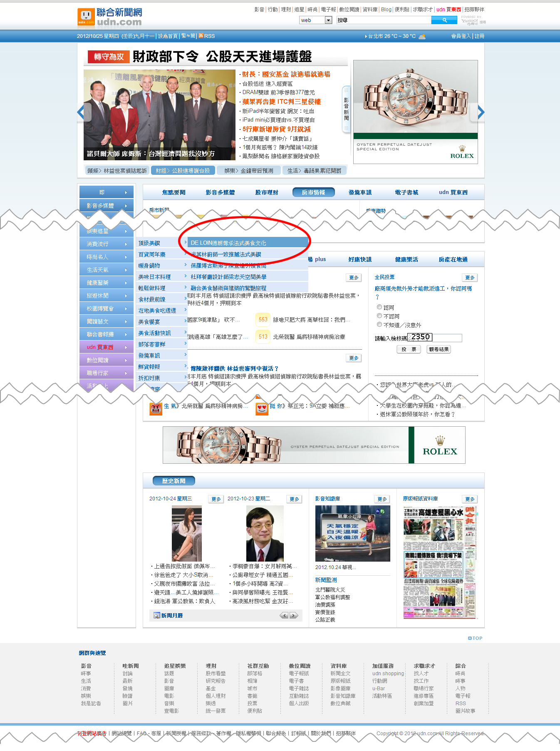560x751 pixels.
Task: Expand the 影音多媒體 sidebar item
Action: point(106,205)
